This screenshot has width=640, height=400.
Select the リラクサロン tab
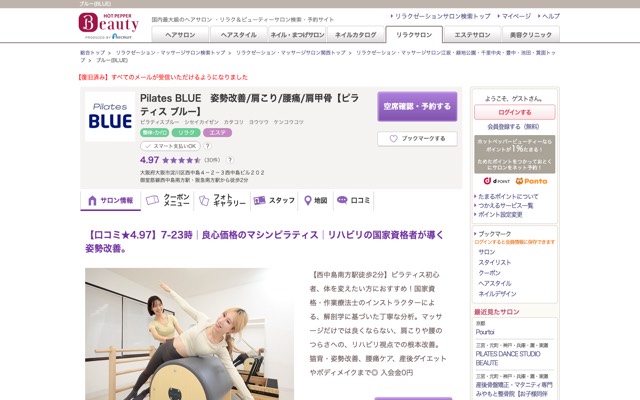(x=414, y=35)
